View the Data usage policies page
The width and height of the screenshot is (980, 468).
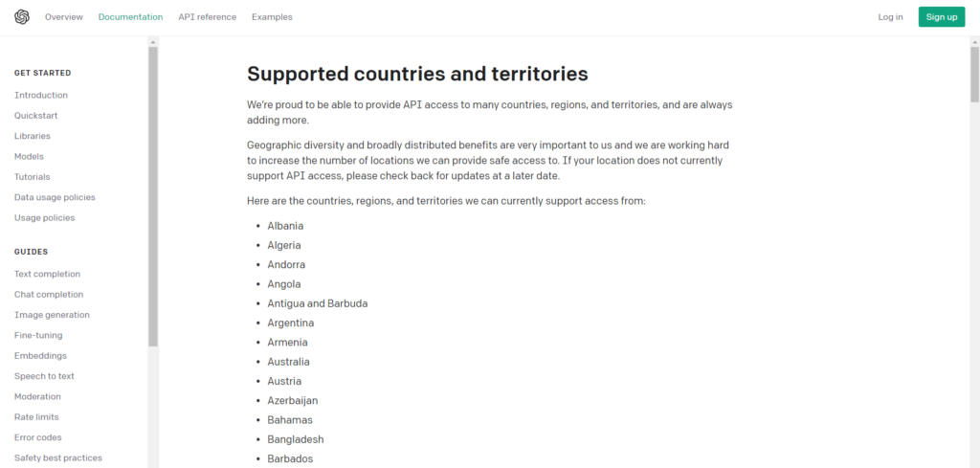pyautogui.click(x=55, y=197)
